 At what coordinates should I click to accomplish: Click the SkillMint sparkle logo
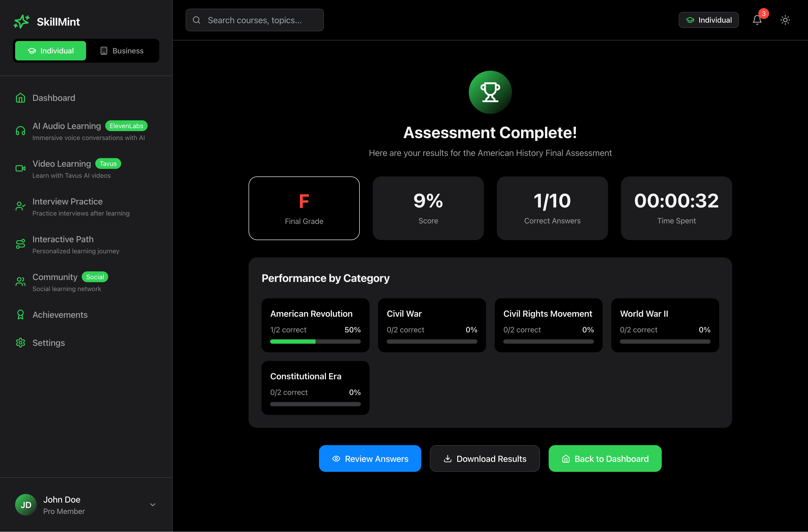point(22,21)
